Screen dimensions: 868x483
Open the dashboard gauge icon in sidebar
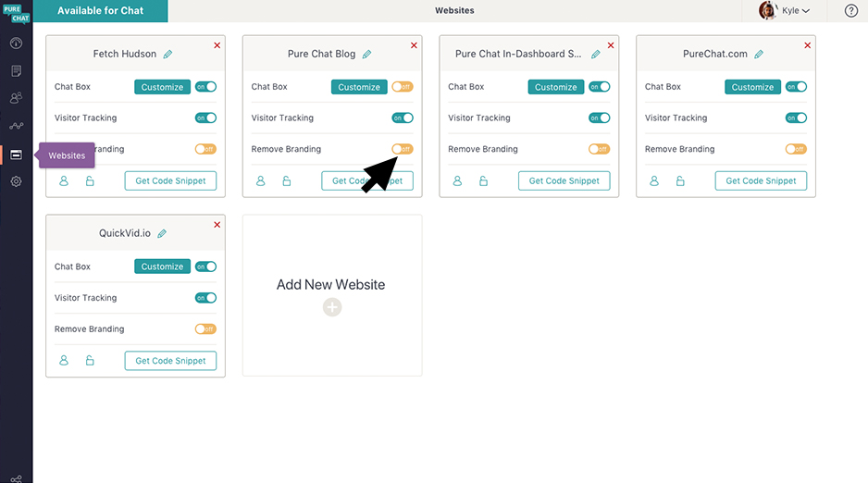point(16,43)
